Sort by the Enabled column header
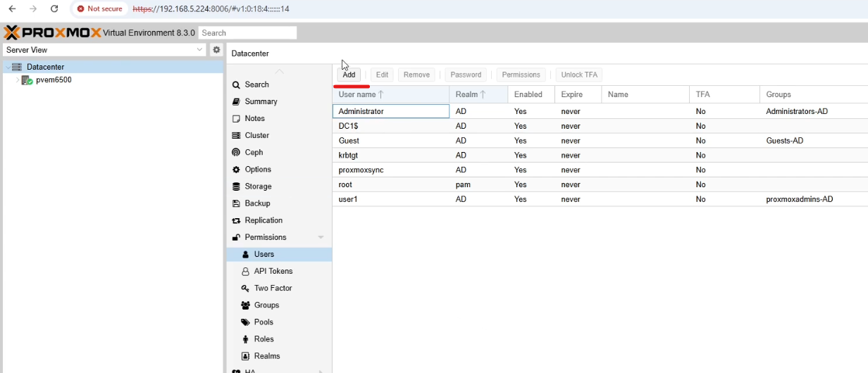 pos(531,94)
